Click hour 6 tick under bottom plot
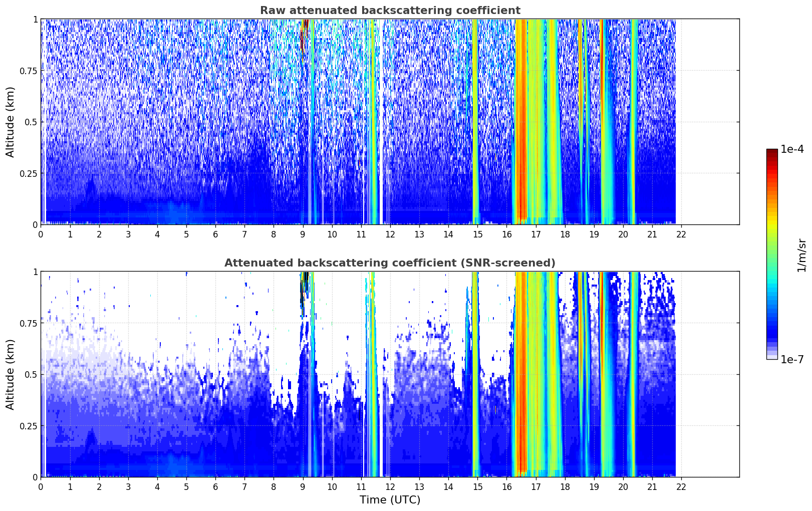This screenshot has height=511, width=812. click(x=215, y=486)
